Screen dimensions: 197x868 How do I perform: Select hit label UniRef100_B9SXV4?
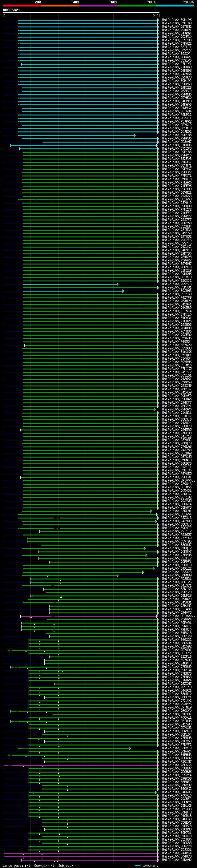point(177,54)
